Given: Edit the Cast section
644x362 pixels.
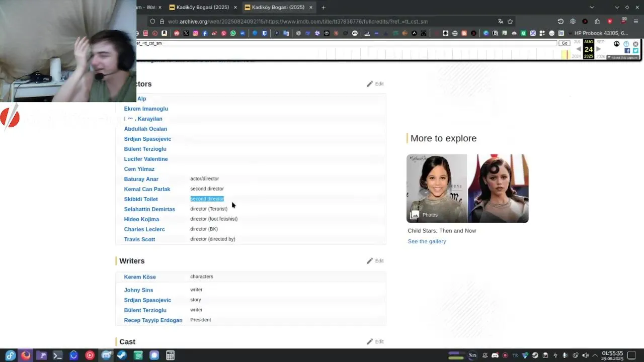Looking at the screenshot, I should (x=375, y=342).
